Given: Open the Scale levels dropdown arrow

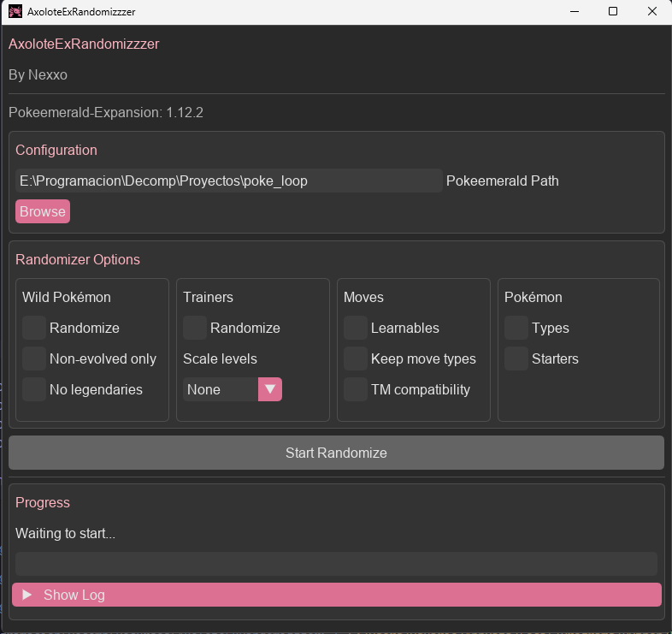Looking at the screenshot, I should tap(270, 389).
